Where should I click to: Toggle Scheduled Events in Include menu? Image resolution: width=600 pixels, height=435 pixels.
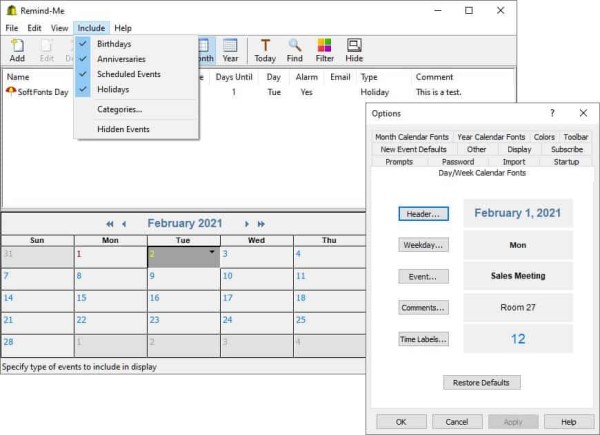(136, 74)
